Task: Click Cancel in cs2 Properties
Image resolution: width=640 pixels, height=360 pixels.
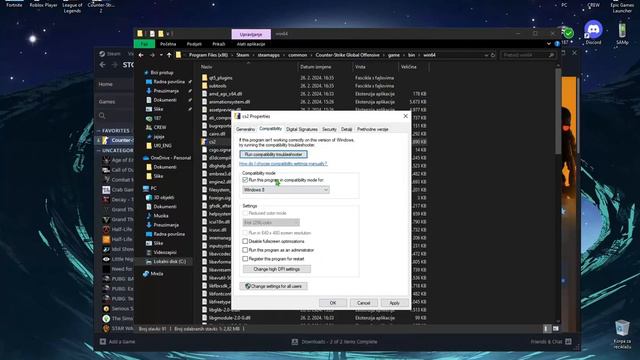Action: pos(363,303)
